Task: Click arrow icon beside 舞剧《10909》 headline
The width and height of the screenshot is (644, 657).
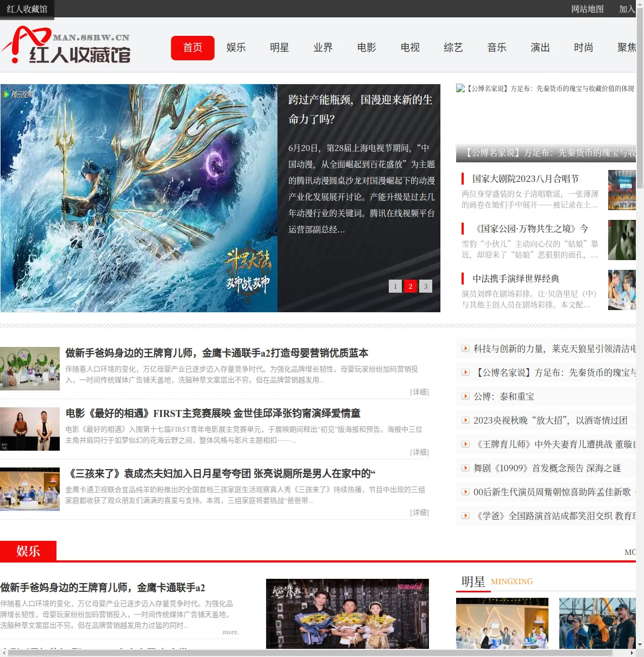Action: point(465,468)
